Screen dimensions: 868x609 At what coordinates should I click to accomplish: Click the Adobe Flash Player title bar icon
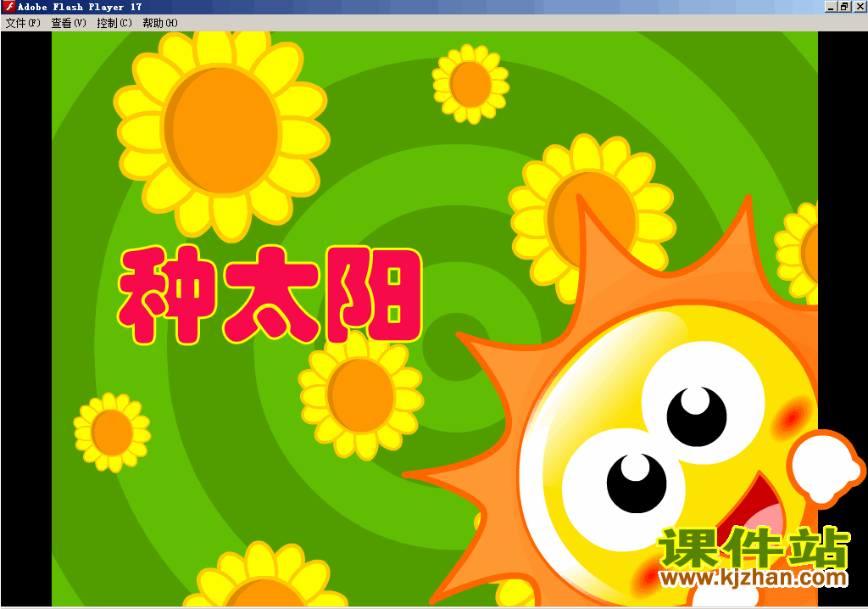coord(8,7)
